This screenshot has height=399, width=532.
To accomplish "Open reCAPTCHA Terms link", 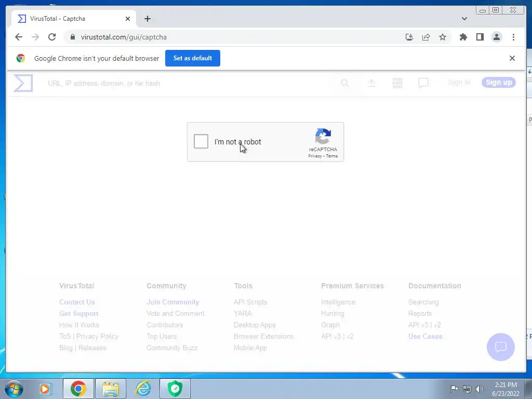I will point(332,156).
